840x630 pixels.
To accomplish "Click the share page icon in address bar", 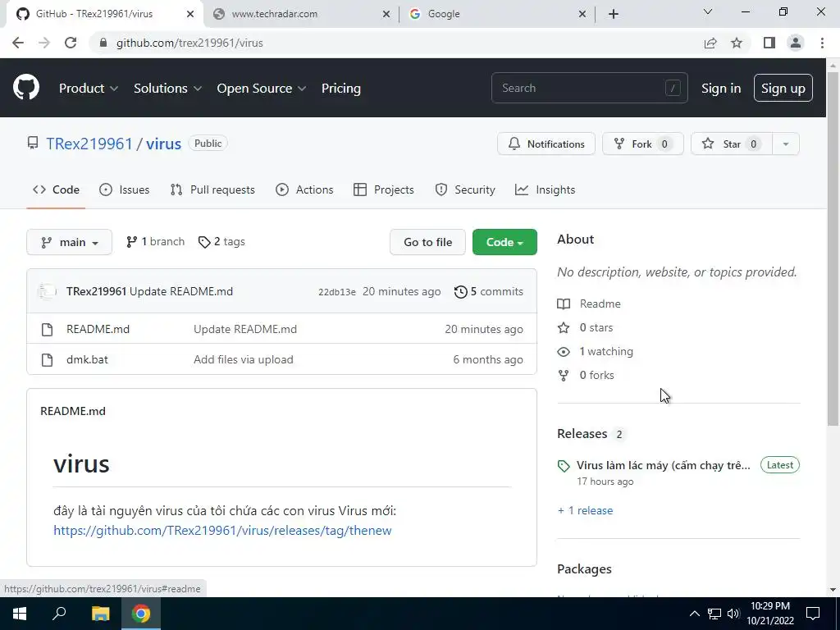I will point(710,43).
